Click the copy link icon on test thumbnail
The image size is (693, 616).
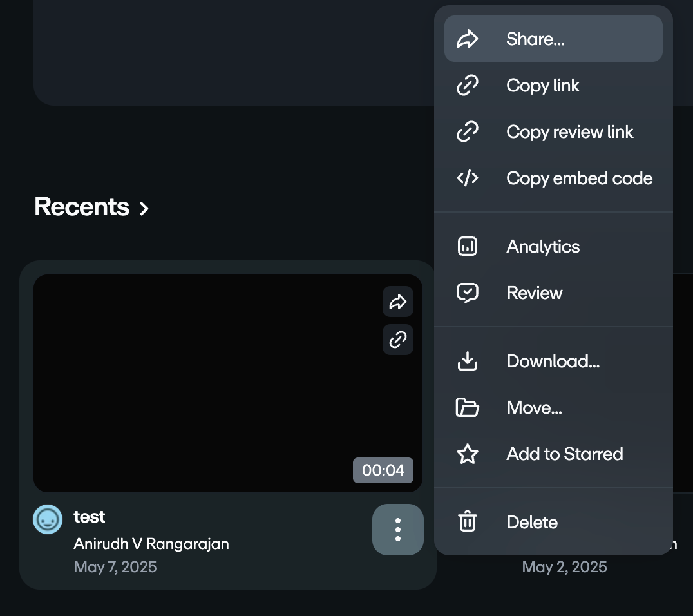[398, 339]
